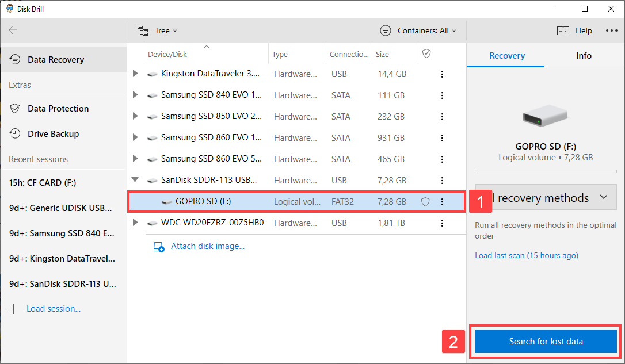The height and width of the screenshot is (364, 625).
Task: Open options menu for 465 GB Samsung SSD
Action: click(x=442, y=159)
